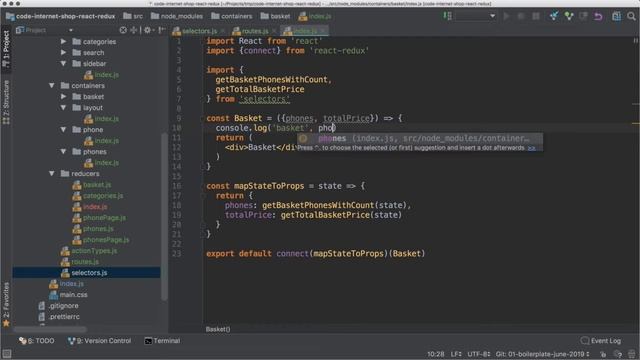Toggle the 1: Project tool window button
Screen dimensions: 640x360
(6, 49)
